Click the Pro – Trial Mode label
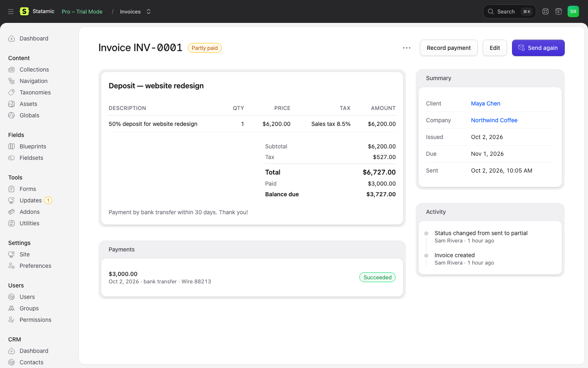 (82, 11)
